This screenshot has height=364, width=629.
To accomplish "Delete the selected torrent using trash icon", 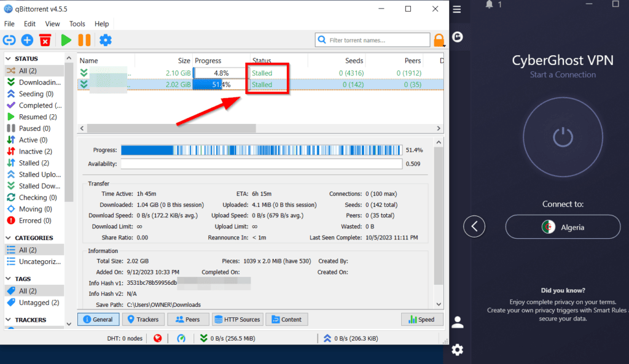I will pyautogui.click(x=45, y=40).
